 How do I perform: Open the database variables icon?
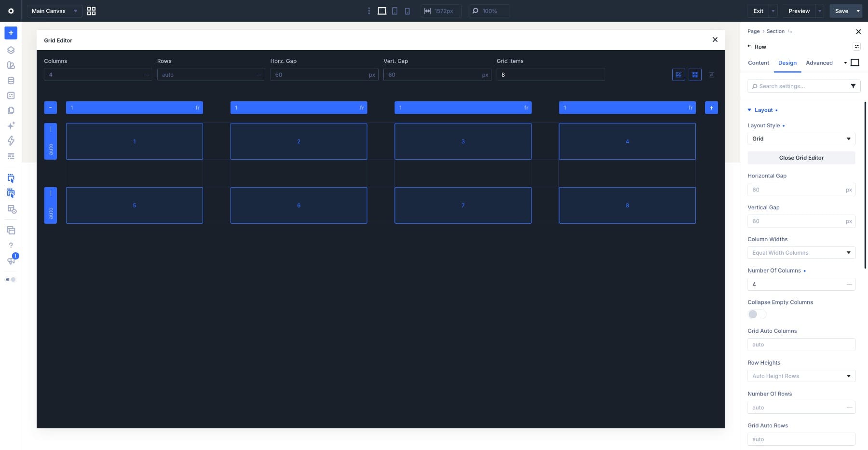pos(11,81)
